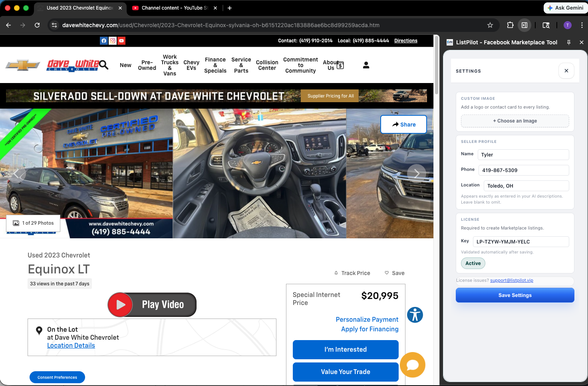The height and width of the screenshot is (386, 588).
Task: Open Chrome profile avatar T
Action: pyautogui.click(x=567, y=25)
